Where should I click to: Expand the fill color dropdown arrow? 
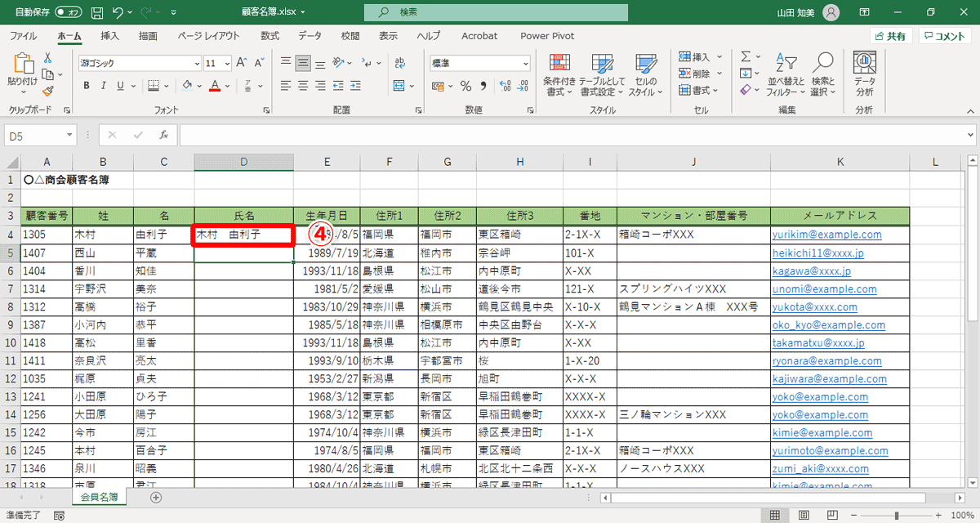coord(198,86)
